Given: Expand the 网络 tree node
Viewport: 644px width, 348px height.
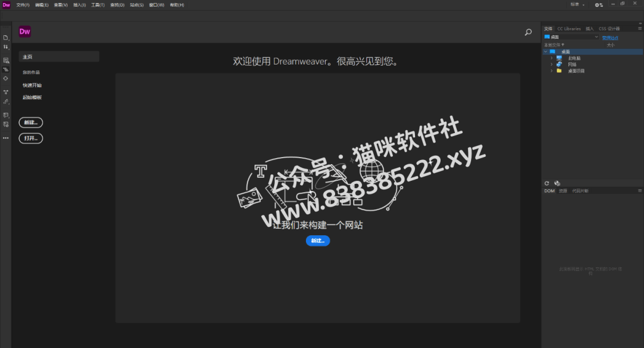Looking at the screenshot, I should (552, 64).
